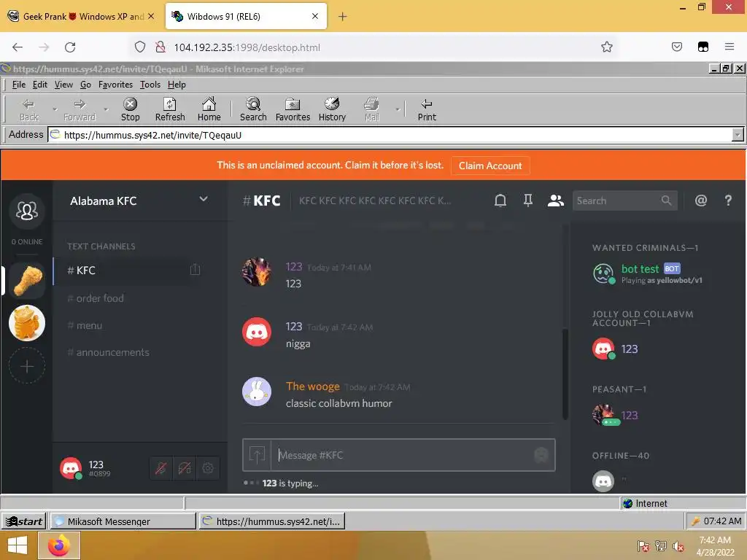Toggle microphone mute in user panel
Viewport: 747px width, 560px height.
tap(161, 468)
